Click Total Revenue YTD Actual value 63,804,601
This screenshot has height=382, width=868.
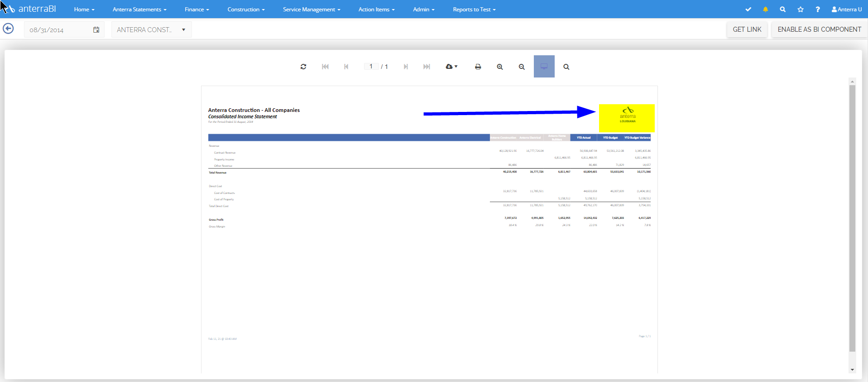pos(590,172)
